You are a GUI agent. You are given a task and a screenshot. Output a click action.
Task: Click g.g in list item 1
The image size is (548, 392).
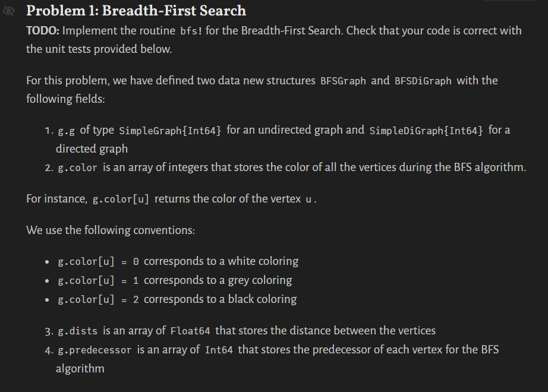[67, 130]
